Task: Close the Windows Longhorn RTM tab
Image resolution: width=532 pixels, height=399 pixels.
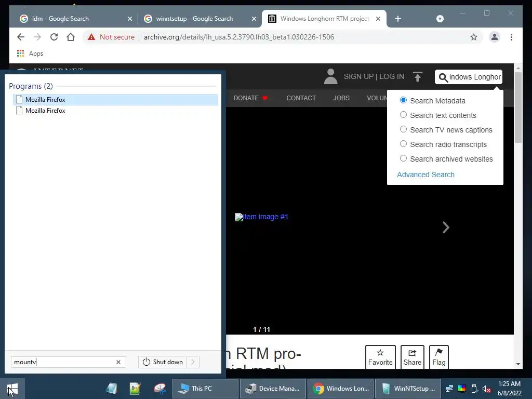Action: click(x=378, y=19)
